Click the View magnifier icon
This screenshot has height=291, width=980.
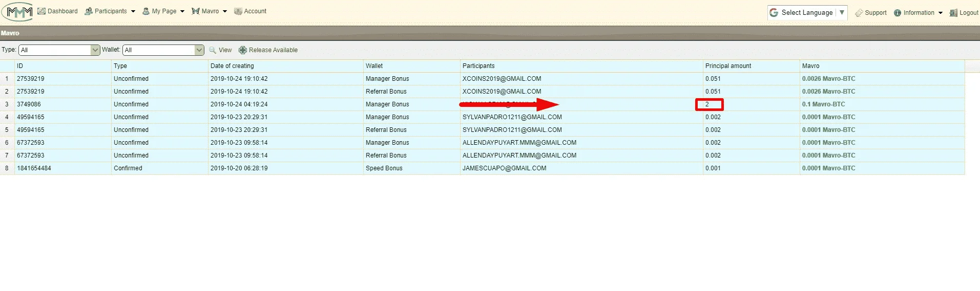(213, 50)
